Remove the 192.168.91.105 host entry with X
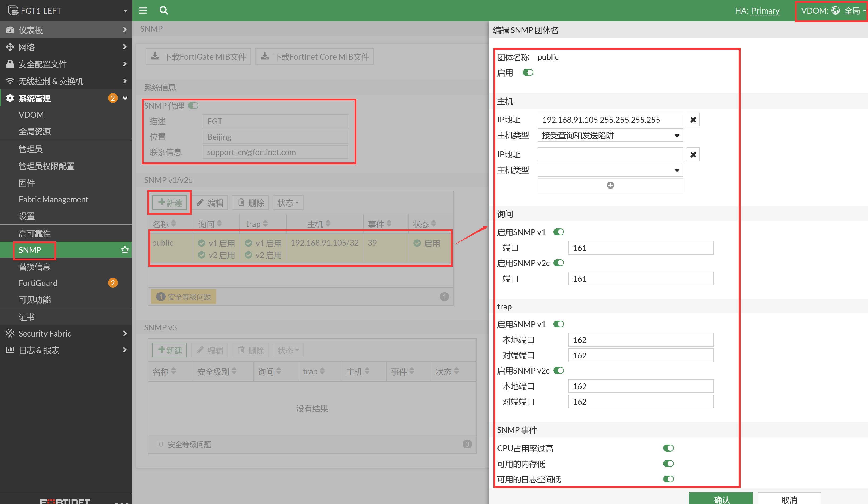Screen dimensions: 868x504 tap(693, 120)
